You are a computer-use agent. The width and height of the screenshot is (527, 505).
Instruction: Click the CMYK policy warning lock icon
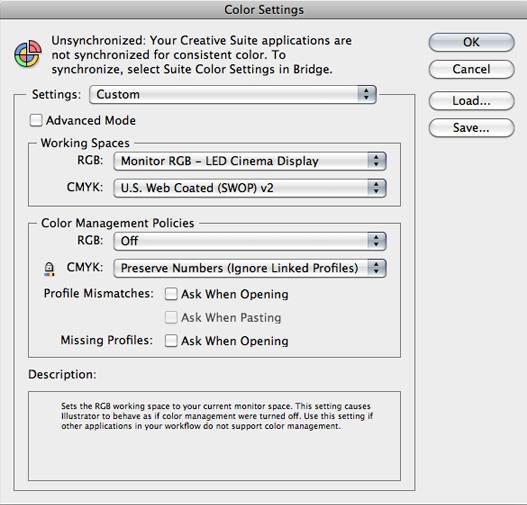click(49, 269)
